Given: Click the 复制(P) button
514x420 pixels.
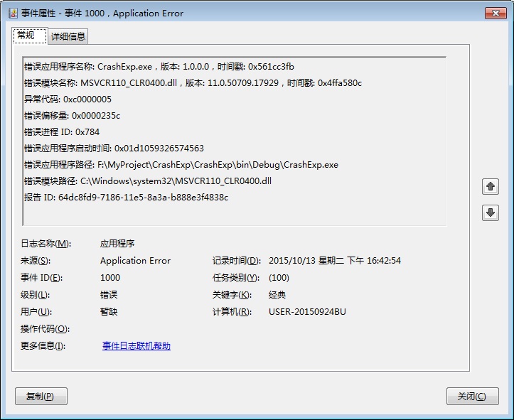Looking at the screenshot, I should [x=41, y=397].
